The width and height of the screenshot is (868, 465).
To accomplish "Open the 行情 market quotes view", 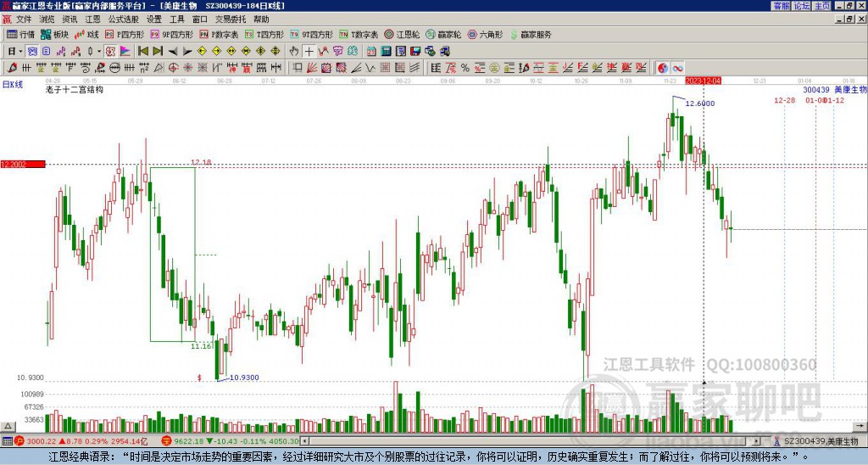I will click(20, 34).
